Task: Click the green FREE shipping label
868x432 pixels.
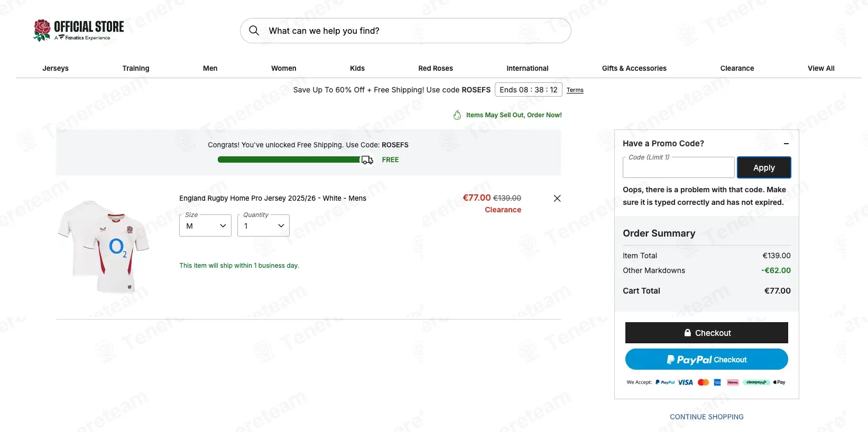Action: [391, 159]
